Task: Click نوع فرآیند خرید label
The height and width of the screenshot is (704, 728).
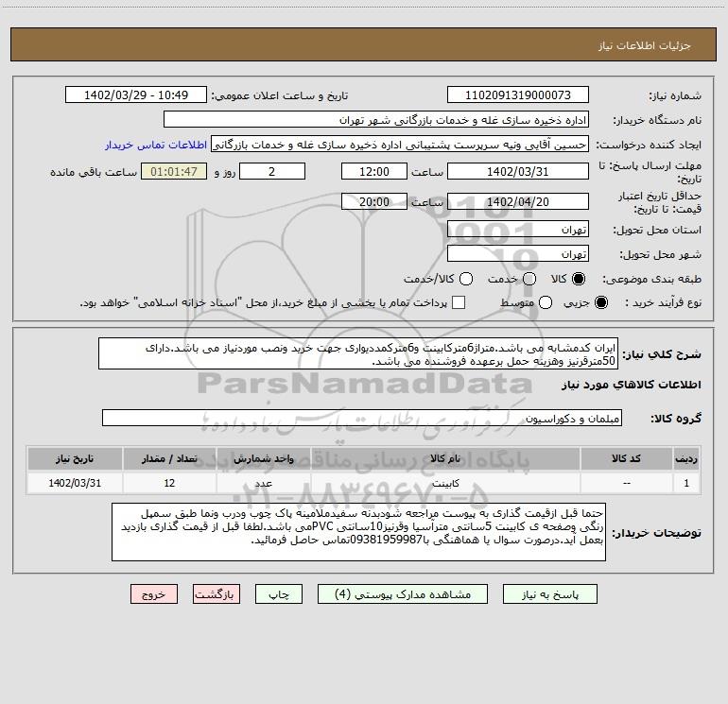Action: click(x=663, y=302)
